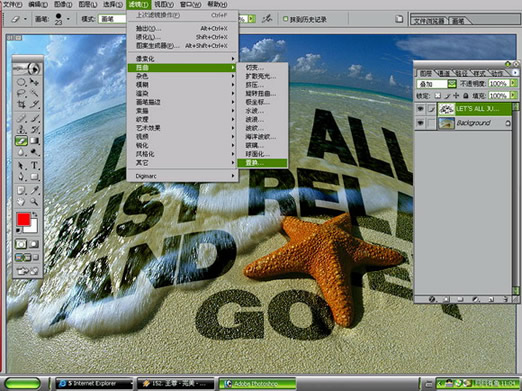The image size is (522, 391).
Task: Select the Zoom magnifier tool
Action: [34, 201]
